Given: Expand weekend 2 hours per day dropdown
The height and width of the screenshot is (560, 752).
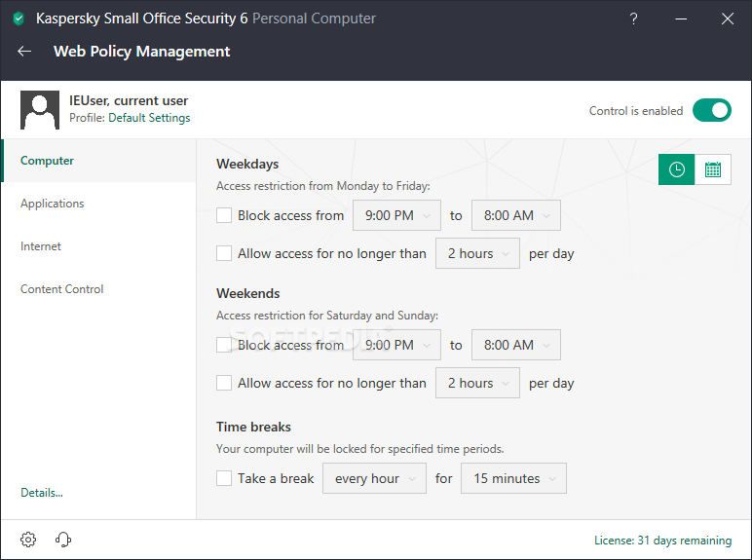Looking at the screenshot, I should point(477,383).
